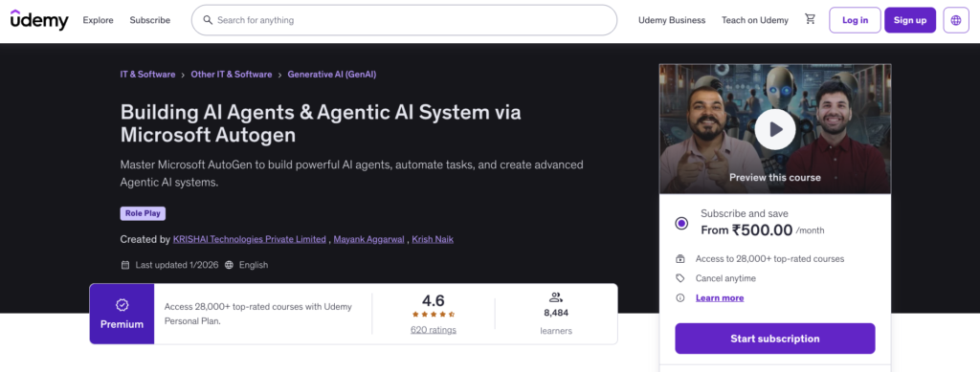Open the globe language selector button
The image size is (980, 372).
956,20
